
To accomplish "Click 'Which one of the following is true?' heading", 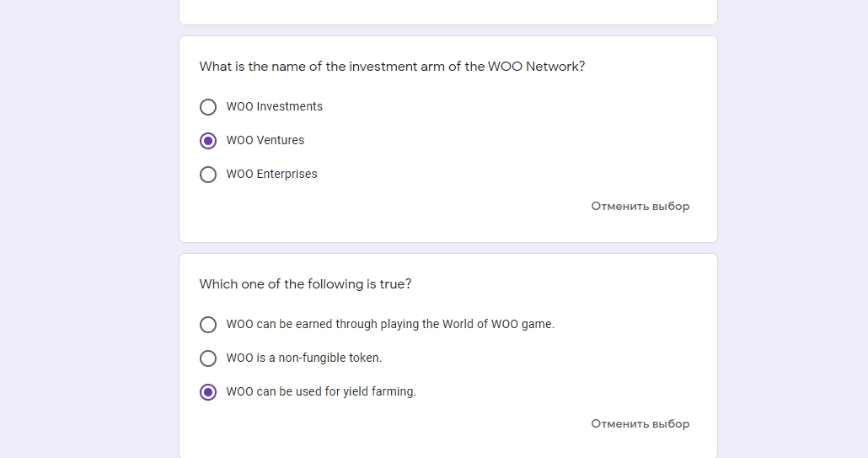I will click(x=305, y=284).
